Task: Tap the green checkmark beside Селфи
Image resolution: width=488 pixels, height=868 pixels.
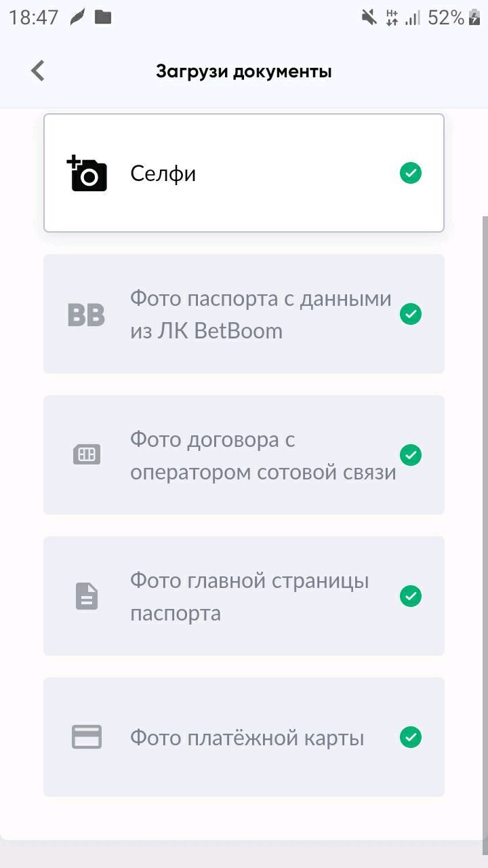Action: tap(410, 174)
